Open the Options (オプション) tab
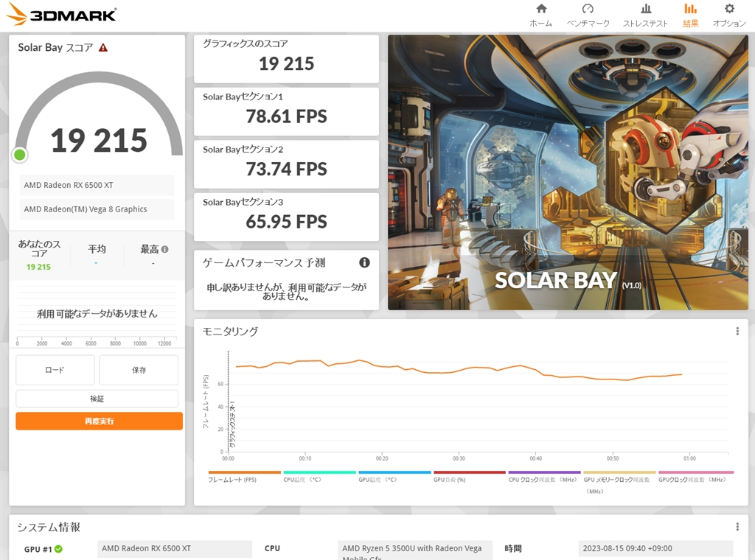The height and width of the screenshot is (560, 755). pyautogui.click(x=729, y=15)
